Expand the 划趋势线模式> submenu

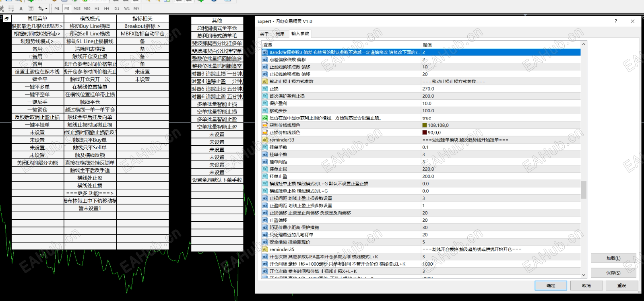tap(37, 41)
